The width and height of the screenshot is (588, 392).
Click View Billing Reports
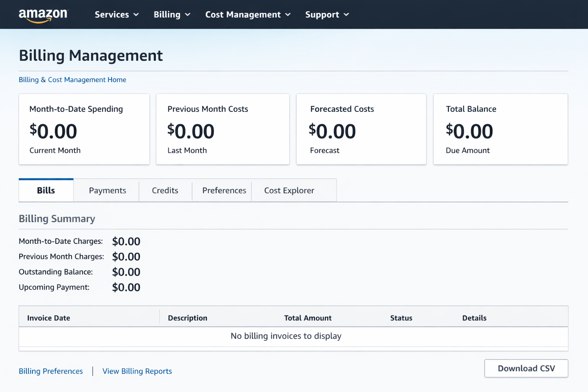tap(137, 371)
